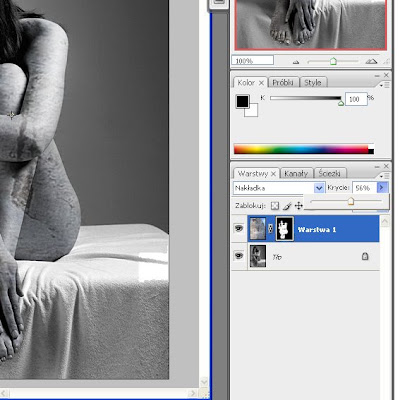
Task: Switch to the Kolor tab
Action: (246, 83)
